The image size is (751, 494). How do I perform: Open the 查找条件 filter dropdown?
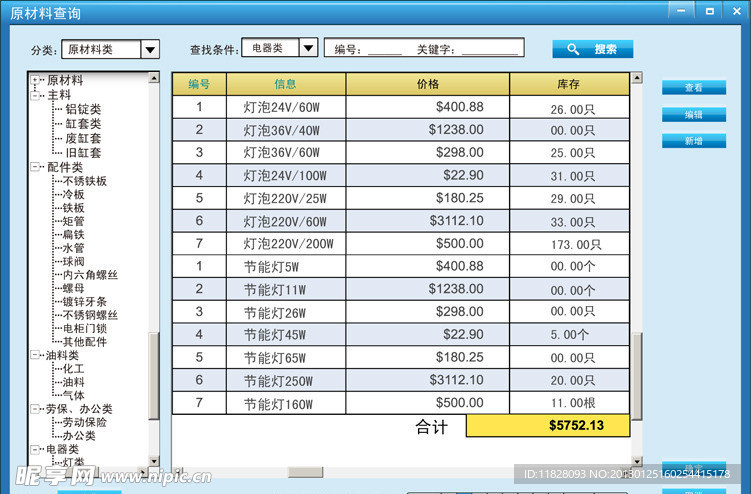pyautogui.click(x=308, y=48)
